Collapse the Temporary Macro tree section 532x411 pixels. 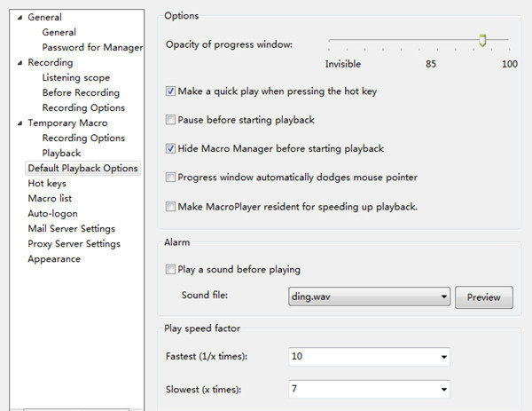(x=20, y=123)
